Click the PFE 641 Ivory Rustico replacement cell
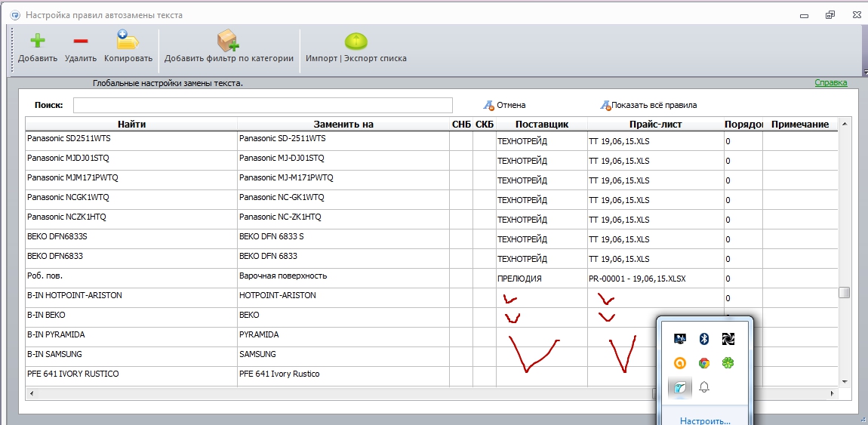 [343, 376]
